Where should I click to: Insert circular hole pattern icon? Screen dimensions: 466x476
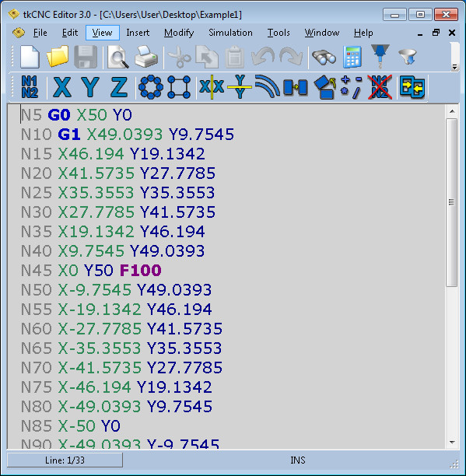coord(151,87)
